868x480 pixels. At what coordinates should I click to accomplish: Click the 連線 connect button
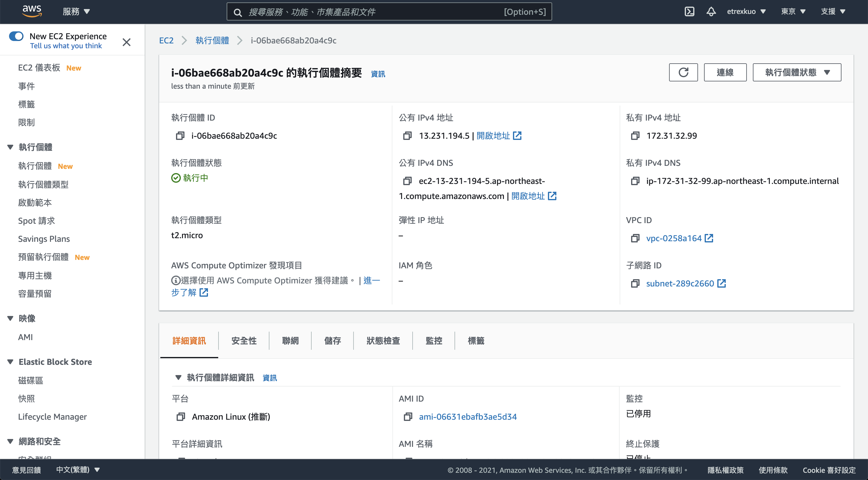click(x=725, y=72)
